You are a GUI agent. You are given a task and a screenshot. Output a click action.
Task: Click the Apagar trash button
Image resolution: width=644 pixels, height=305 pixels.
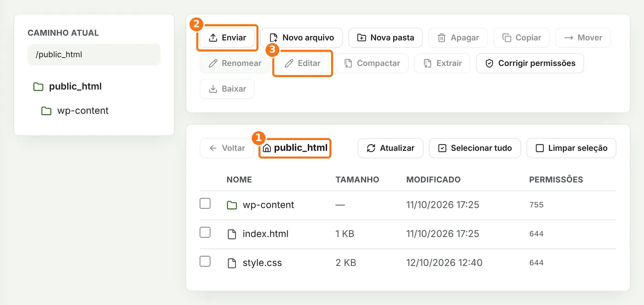tap(458, 38)
